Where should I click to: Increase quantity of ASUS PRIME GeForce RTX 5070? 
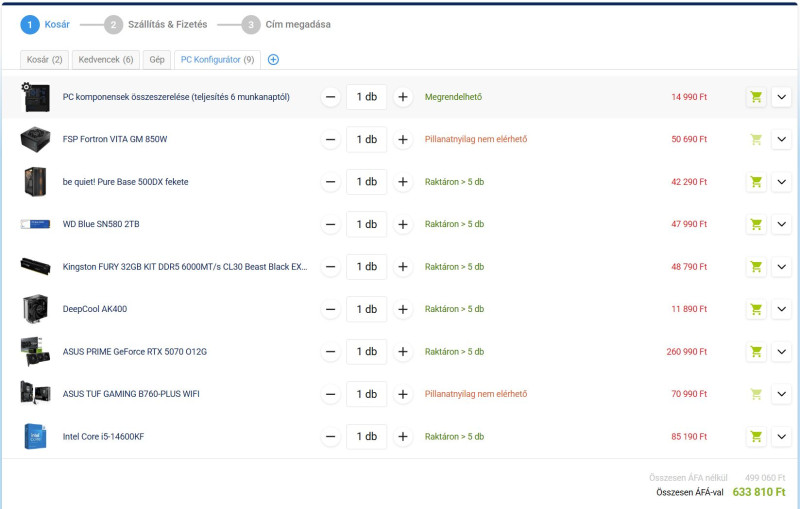click(403, 351)
